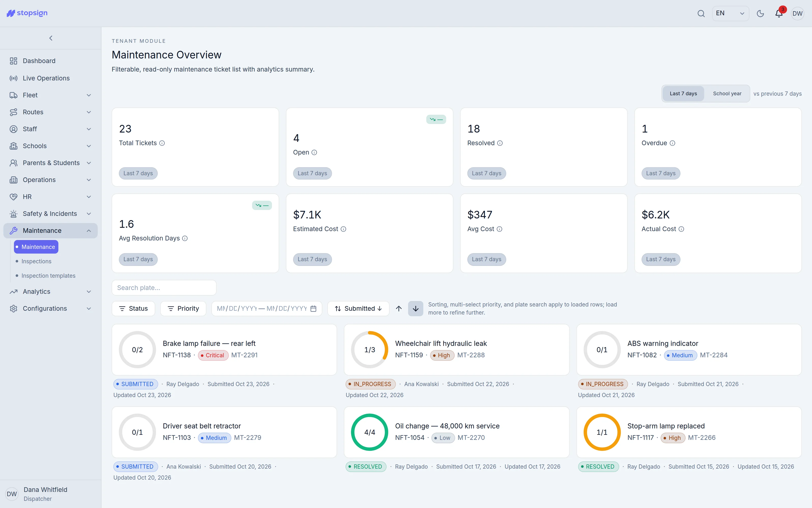Click info icon beside Resolved
This screenshot has height=508, width=812.
pos(500,143)
